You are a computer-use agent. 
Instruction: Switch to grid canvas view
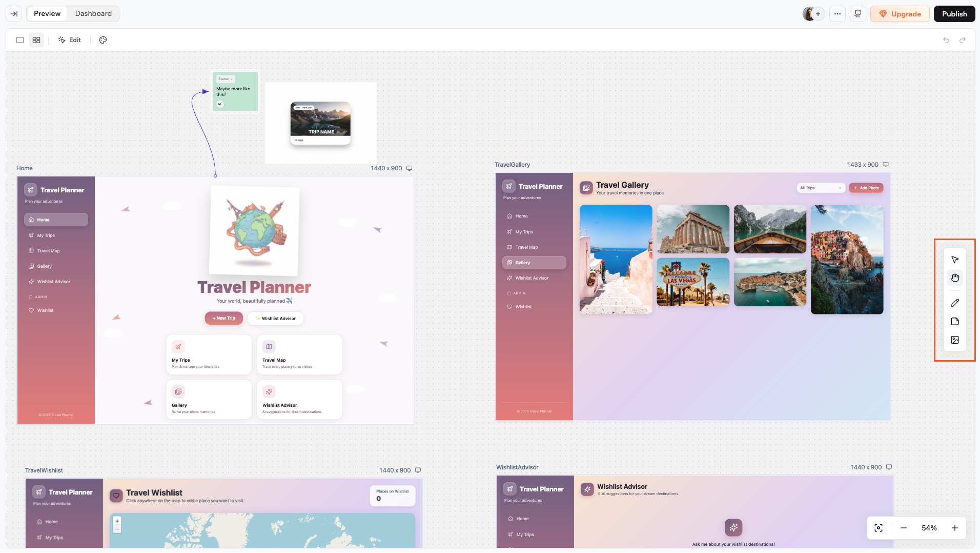click(x=36, y=40)
